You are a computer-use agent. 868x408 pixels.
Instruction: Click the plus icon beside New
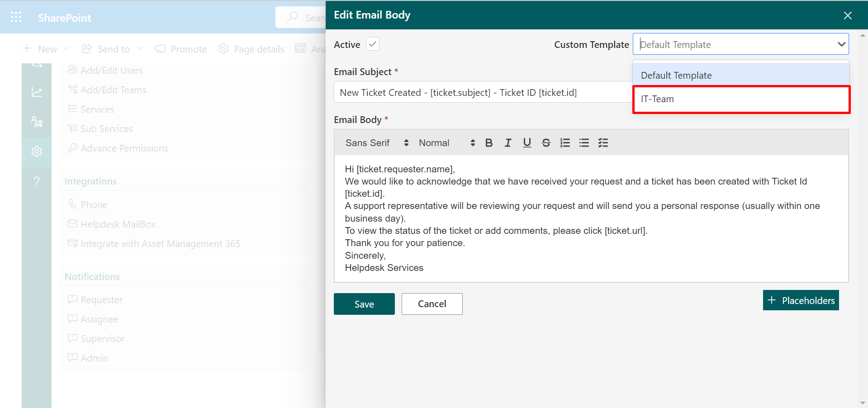click(27, 48)
